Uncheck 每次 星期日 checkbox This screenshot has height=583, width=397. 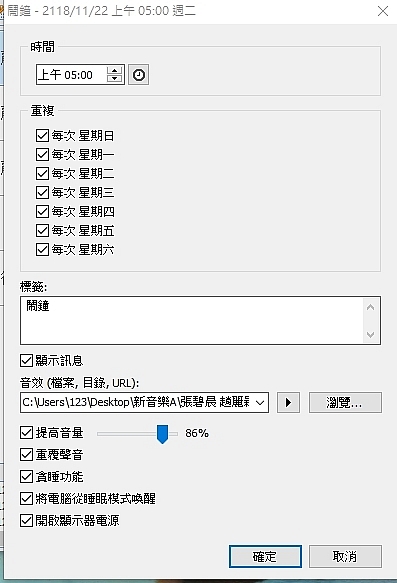42,135
